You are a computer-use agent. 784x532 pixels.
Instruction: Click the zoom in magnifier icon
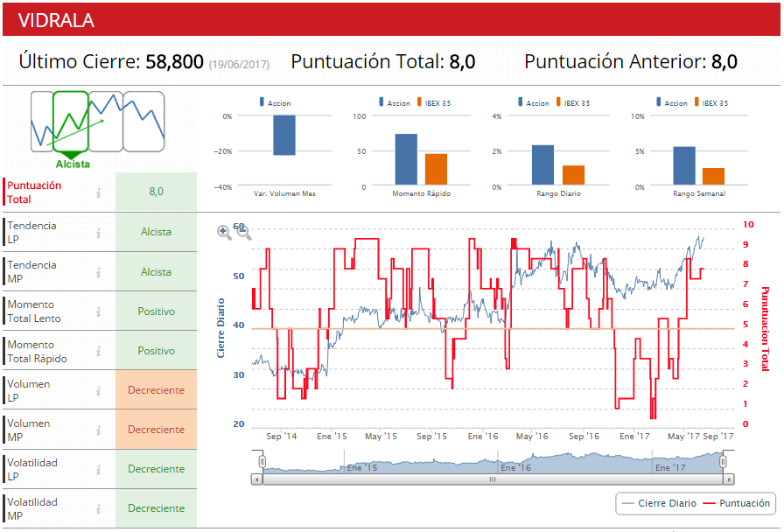224,233
